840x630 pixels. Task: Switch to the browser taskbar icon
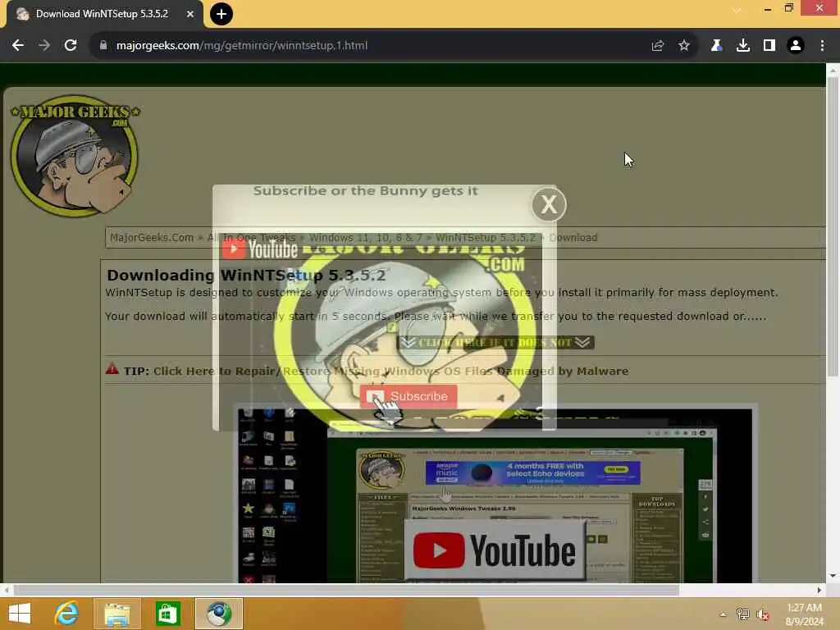pos(218,614)
